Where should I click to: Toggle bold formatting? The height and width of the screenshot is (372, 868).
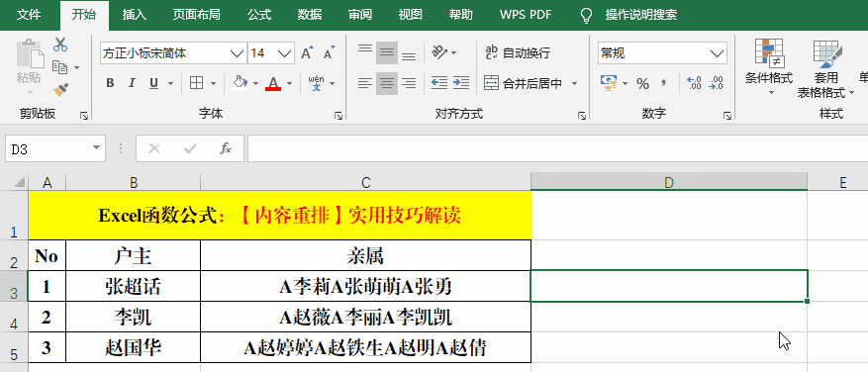(110, 83)
